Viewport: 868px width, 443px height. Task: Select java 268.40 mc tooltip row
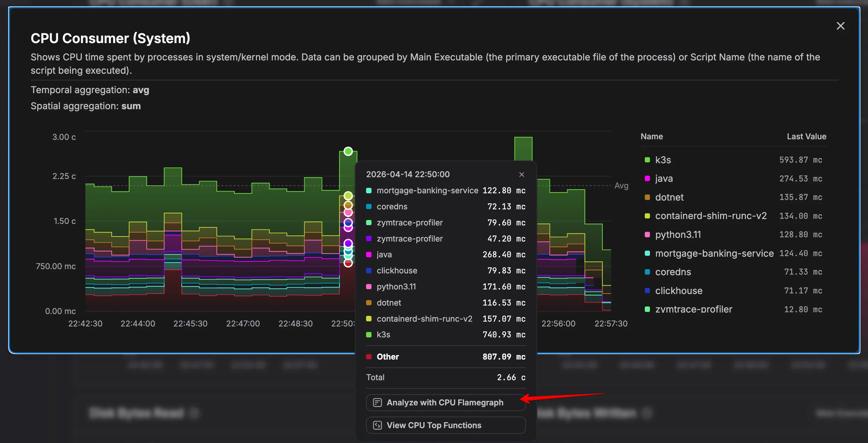pos(446,255)
